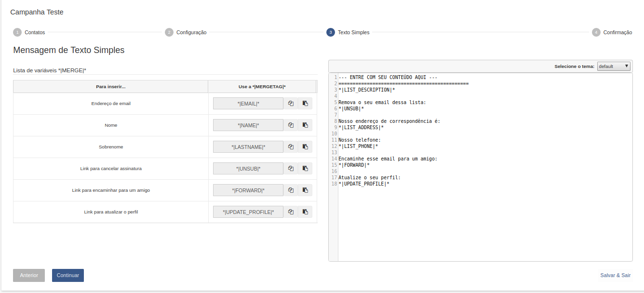Screen dimensions: 644x293
Task: Click the paste icon beside the *|EMAIL|* tag
Action: click(305, 104)
